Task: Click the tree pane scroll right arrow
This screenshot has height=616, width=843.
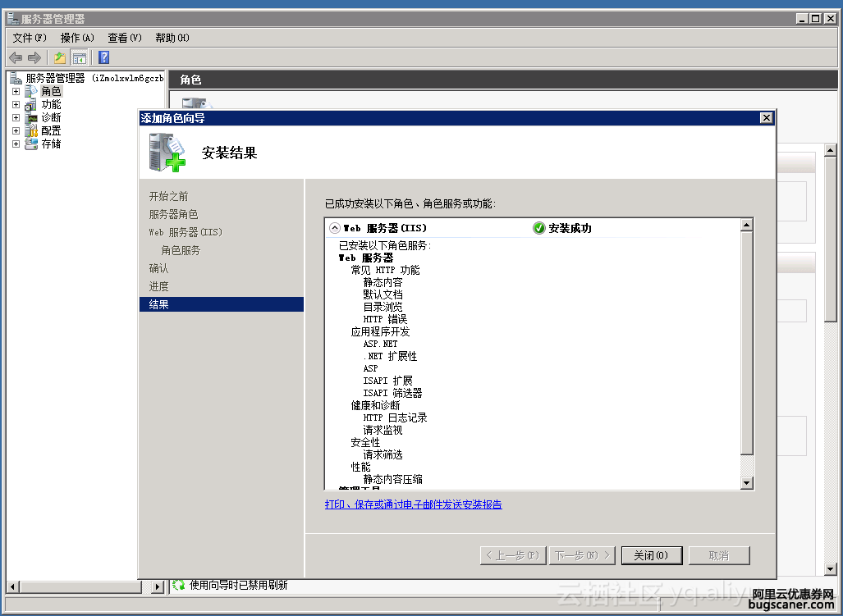Action: 157,587
